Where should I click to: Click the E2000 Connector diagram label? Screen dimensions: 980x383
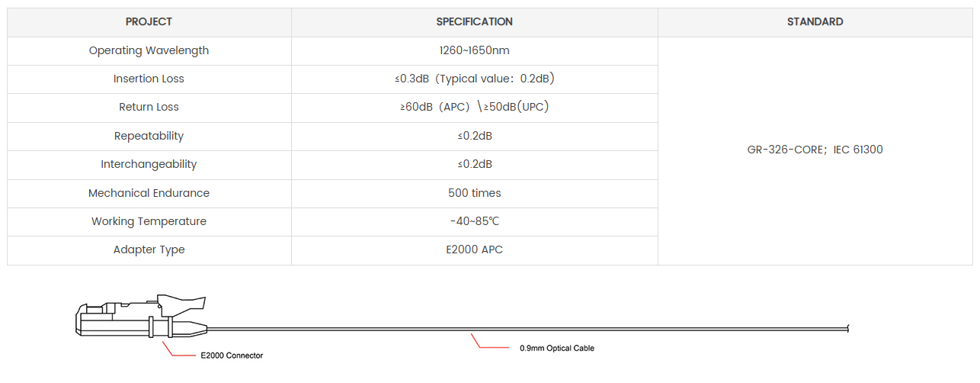point(232,356)
